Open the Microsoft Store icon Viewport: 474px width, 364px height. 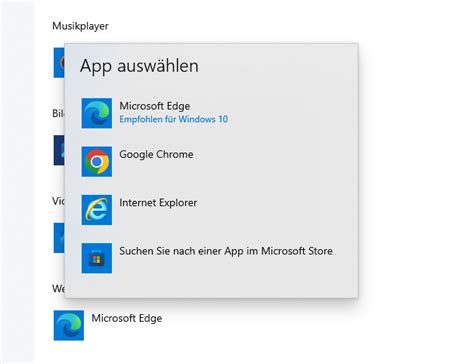pyautogui.click(x=97, y=258)
